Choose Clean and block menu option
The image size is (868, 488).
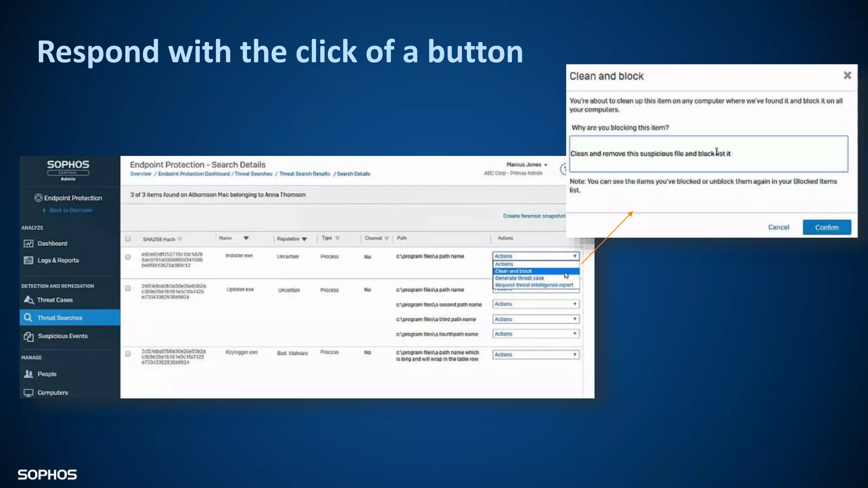pos(514,271)
